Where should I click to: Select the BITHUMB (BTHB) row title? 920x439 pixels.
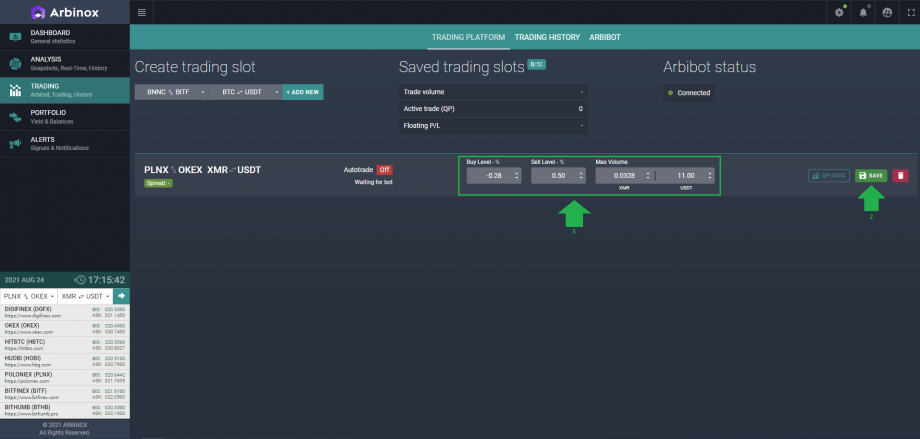[27, 407]
